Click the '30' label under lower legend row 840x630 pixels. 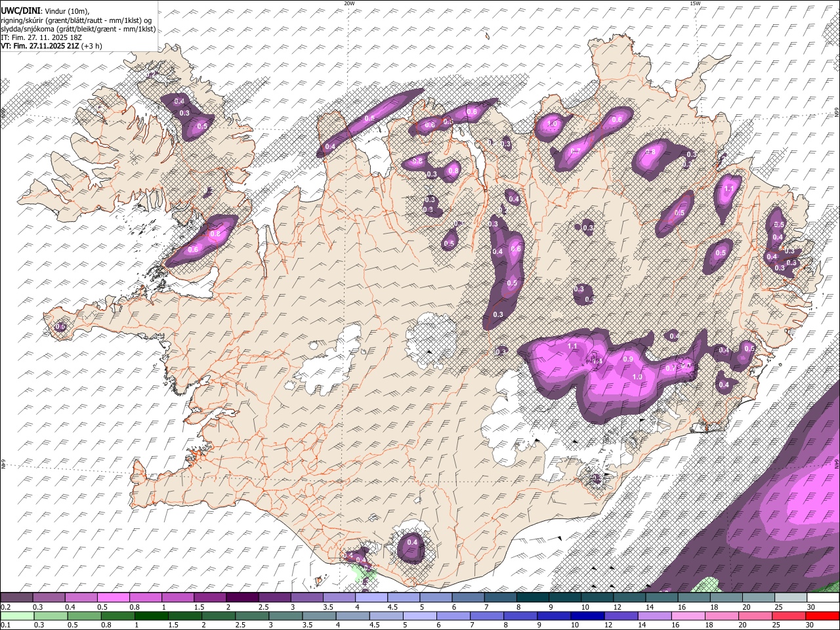click(810, 625)
